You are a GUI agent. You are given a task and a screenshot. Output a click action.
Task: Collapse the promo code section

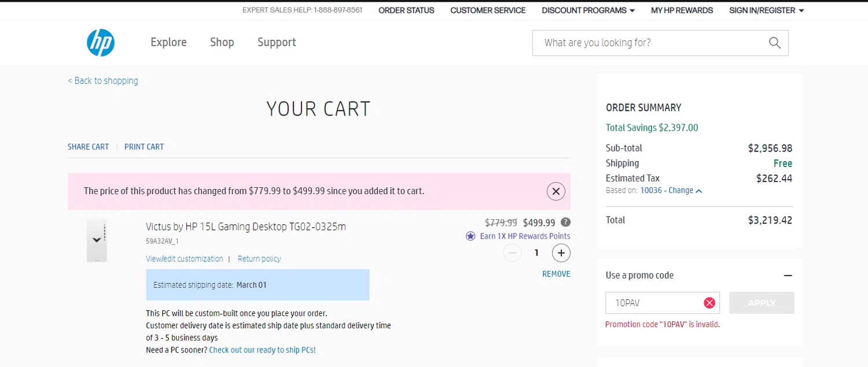click(x=788, y=276)
